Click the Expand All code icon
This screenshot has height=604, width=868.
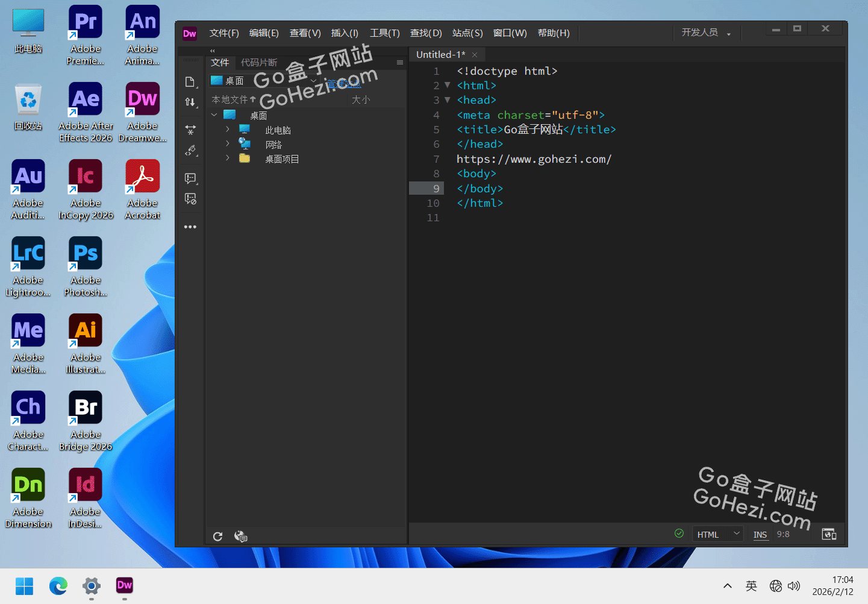pyautogui.click(x=190, y=130)
